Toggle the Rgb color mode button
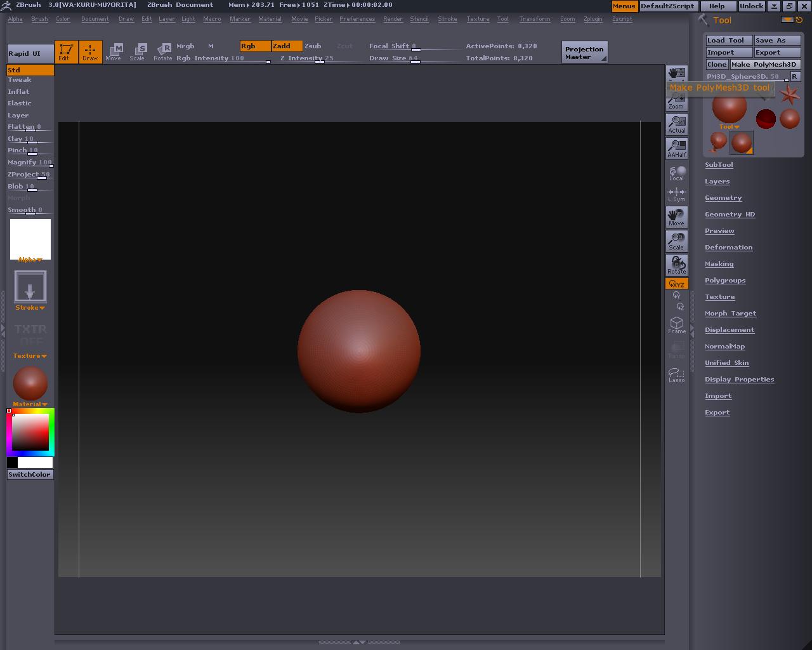 point(255,46)
